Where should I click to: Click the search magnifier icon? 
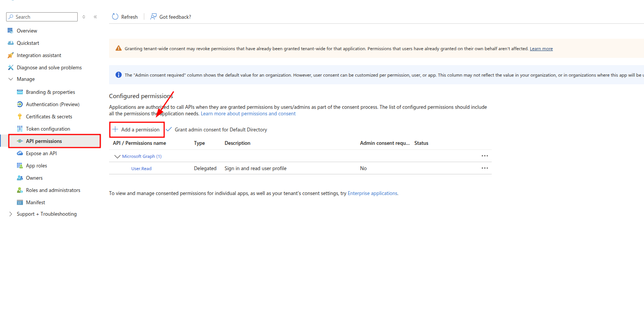(11, 17)
